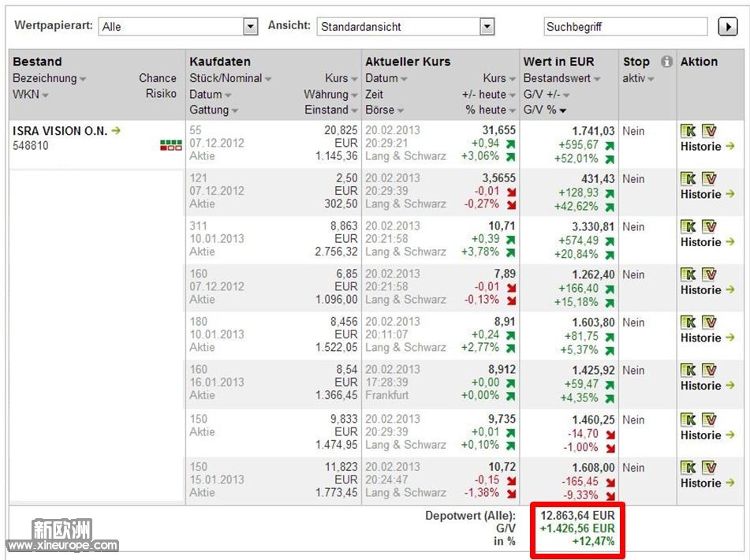This screenshot has height=560, width=750.
Task: Click the sell (V) icon in the Frankfurt row
Action: (x=708, y=370)
